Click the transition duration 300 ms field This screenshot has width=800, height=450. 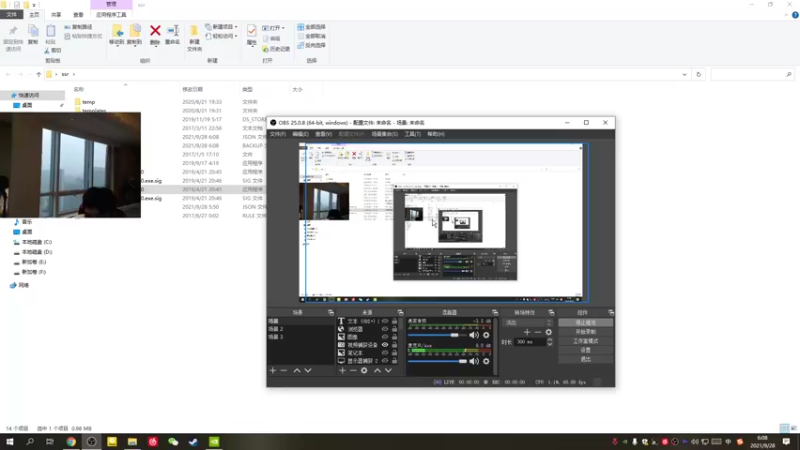coord(530,342)
